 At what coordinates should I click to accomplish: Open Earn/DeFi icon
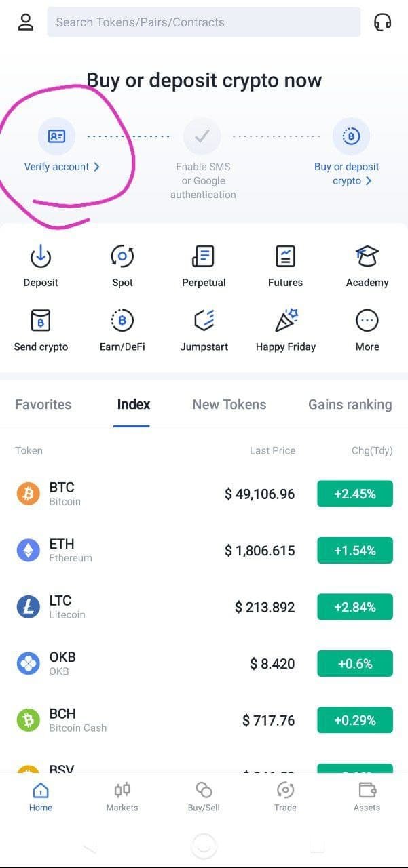click(x=122, y=321)
